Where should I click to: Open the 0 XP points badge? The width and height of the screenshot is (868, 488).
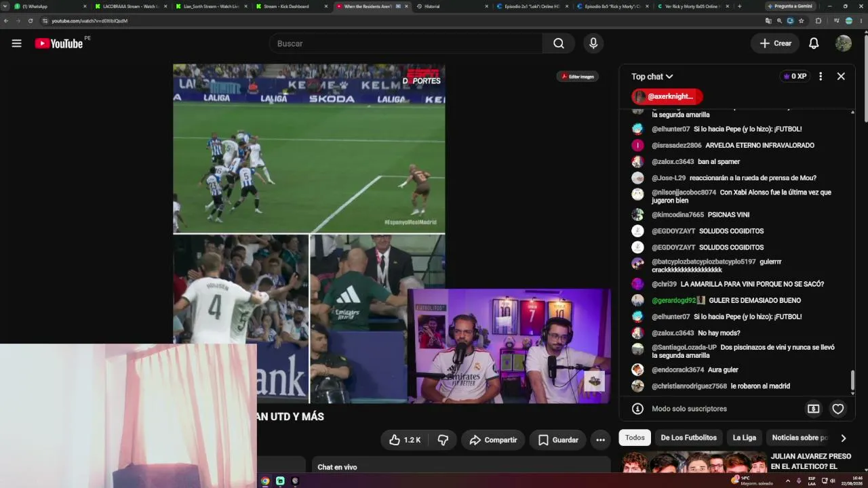point(795,77)
